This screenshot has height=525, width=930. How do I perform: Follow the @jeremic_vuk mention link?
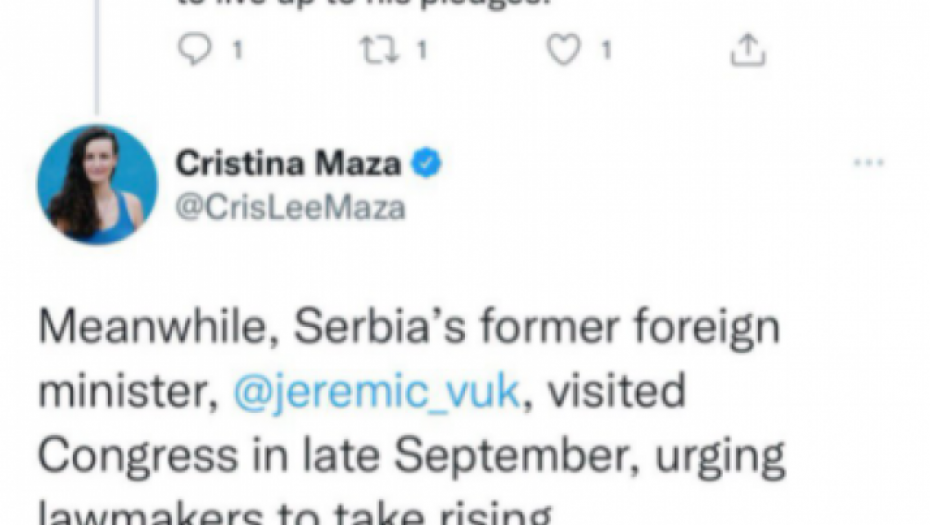(376, 391)
